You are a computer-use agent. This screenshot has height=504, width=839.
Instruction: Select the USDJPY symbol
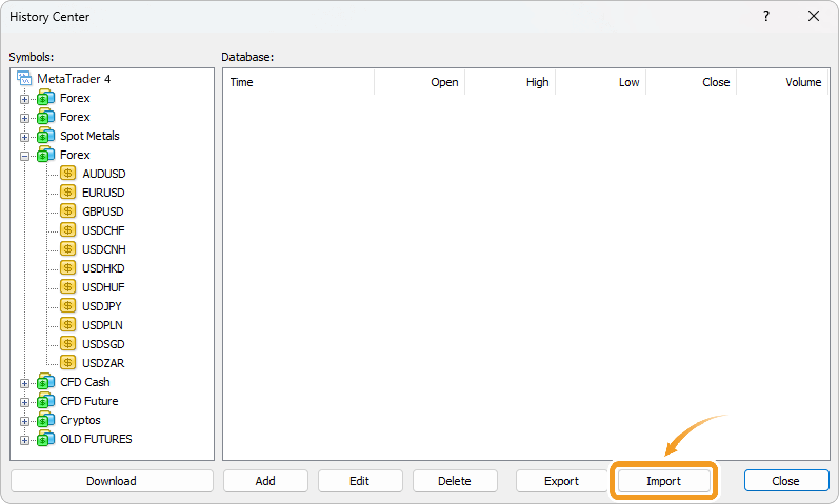[x=102, y=306]
